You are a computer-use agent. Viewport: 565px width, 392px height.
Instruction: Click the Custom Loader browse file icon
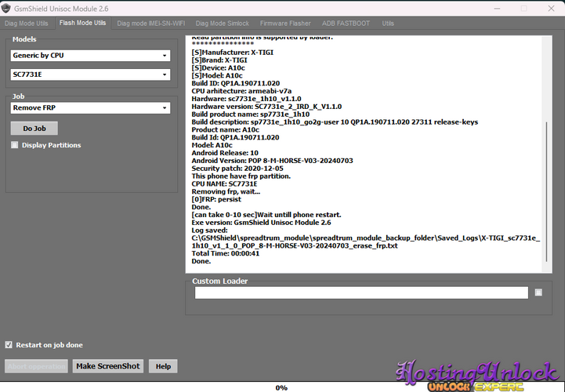click(x=538, y=292)
